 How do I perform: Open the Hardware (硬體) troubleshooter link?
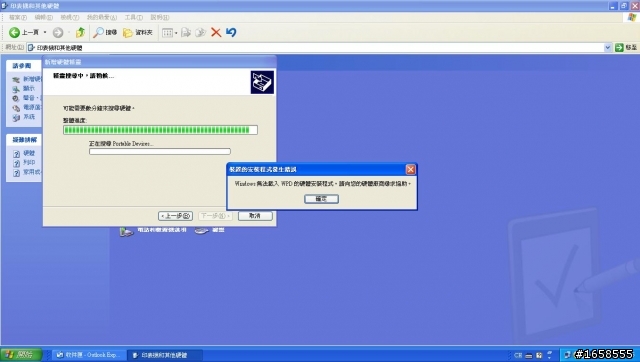pyautogui.click(x=29, y=153)
